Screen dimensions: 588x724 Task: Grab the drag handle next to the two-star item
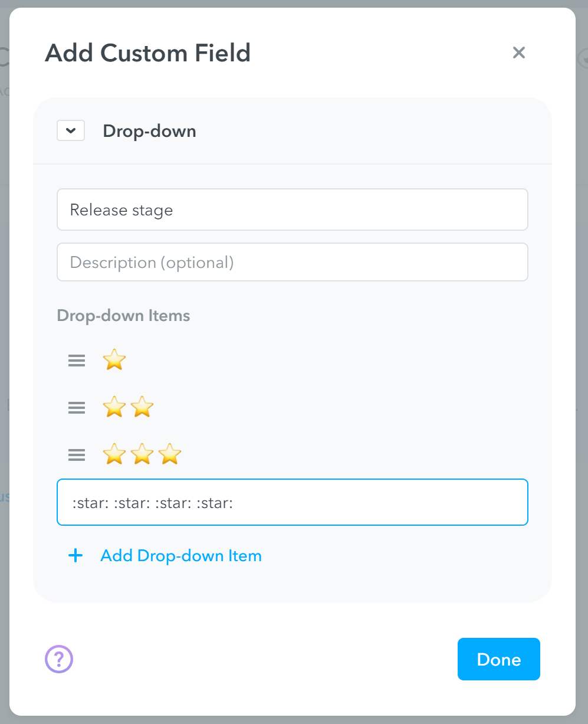tap(76, 407)
